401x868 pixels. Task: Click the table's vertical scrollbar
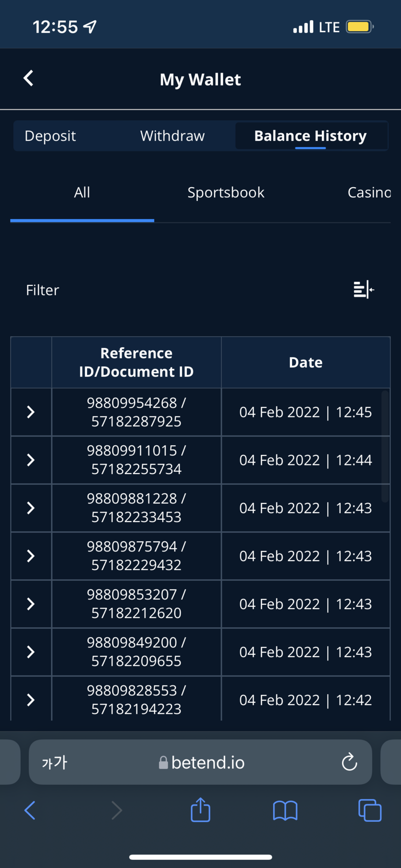click(x=384, y=446)
